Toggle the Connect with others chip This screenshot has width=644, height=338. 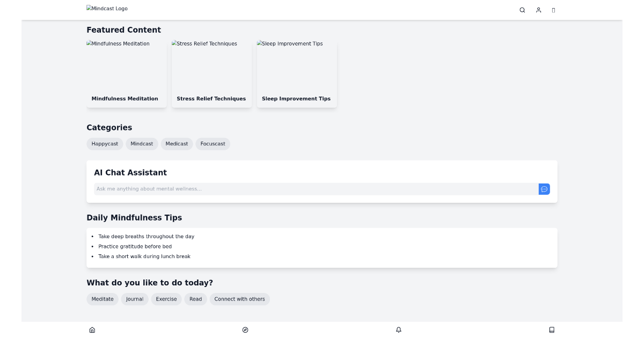tap(240, 299)
